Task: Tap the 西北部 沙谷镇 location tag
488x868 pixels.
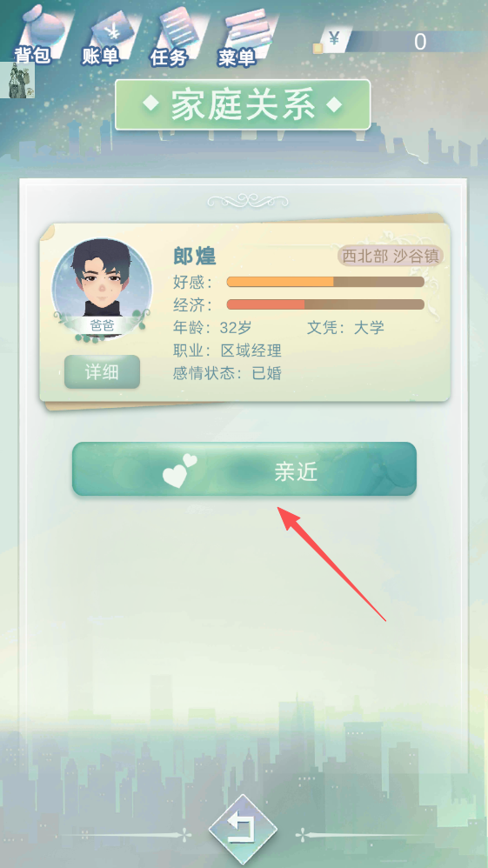Action: click(x=390, y=256)
